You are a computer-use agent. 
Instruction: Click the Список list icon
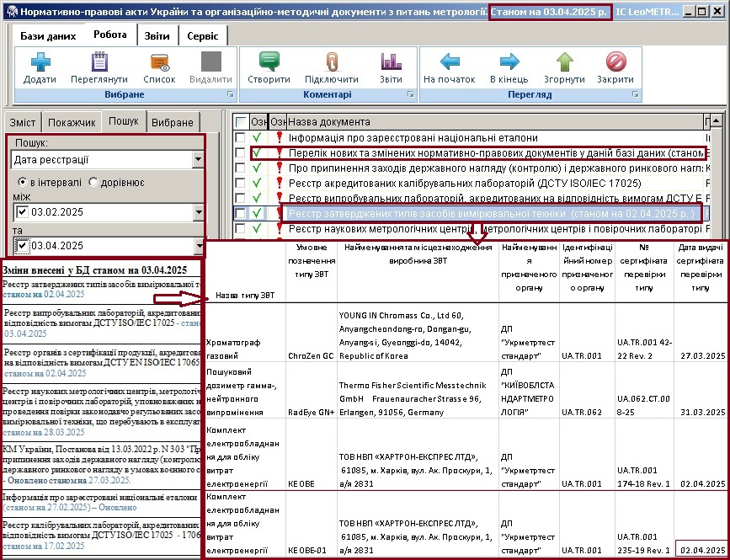(x=159, y=63)
